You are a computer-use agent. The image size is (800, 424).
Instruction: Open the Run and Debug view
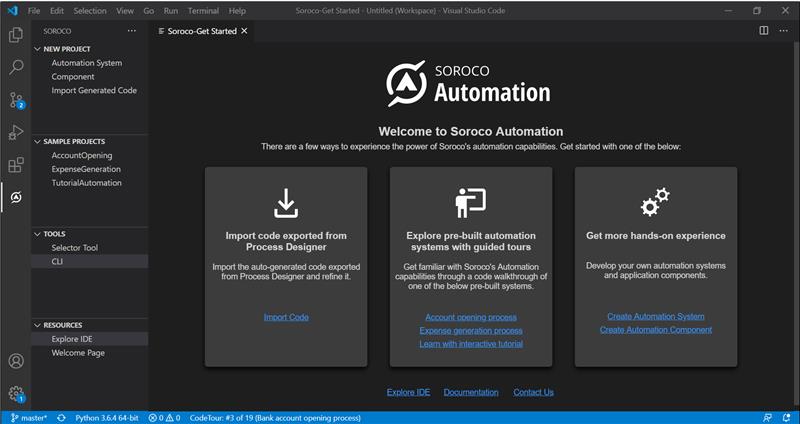pyautogui.click(x=16, y=132)
